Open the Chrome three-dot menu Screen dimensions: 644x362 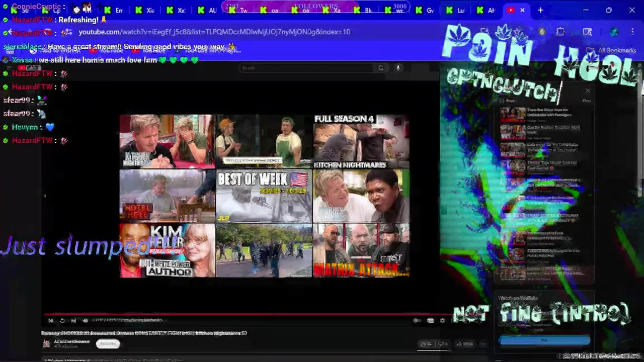click(632, 32)
